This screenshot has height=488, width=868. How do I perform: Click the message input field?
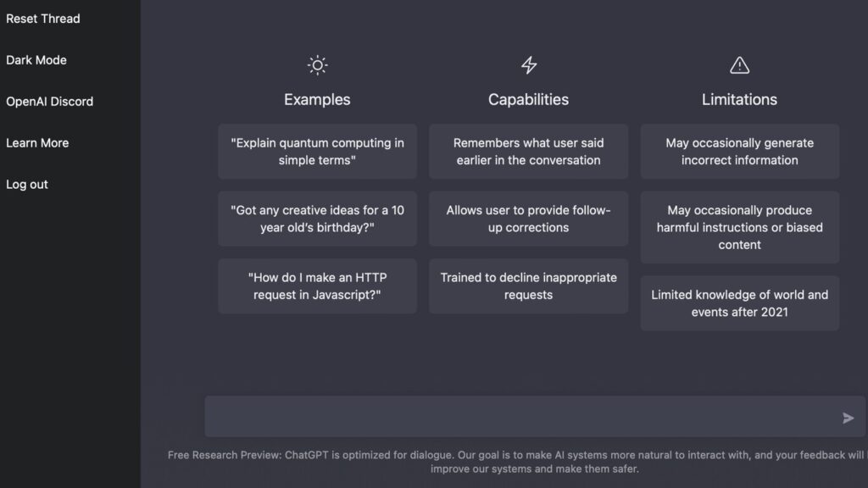[509, 416]
